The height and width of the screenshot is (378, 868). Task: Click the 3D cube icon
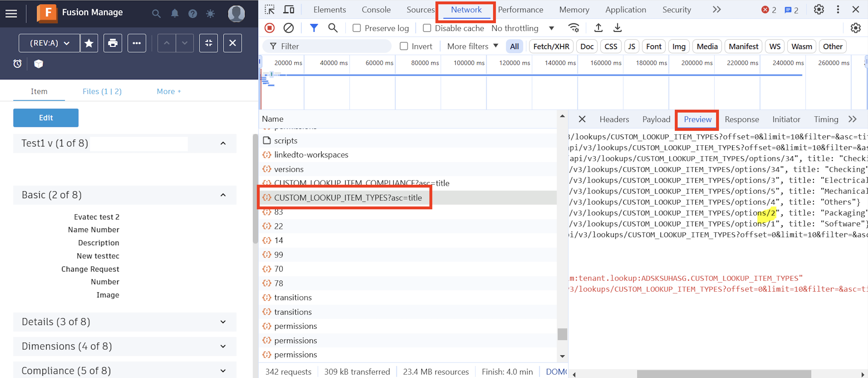pos(38,64)
